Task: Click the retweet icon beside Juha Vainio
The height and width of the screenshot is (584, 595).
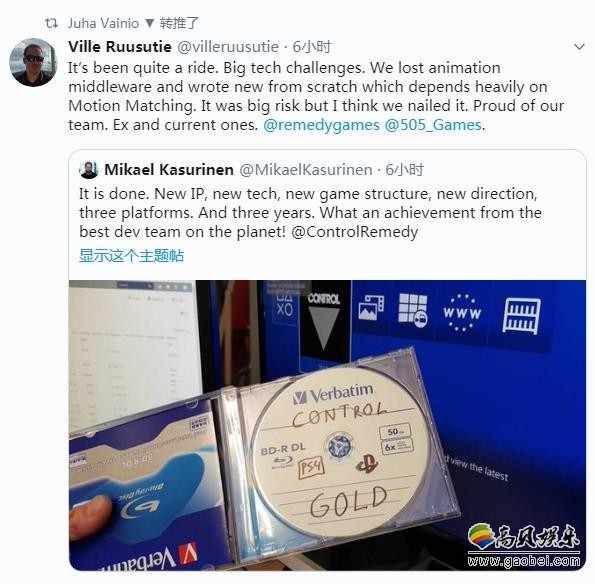Action: (51, 23)
